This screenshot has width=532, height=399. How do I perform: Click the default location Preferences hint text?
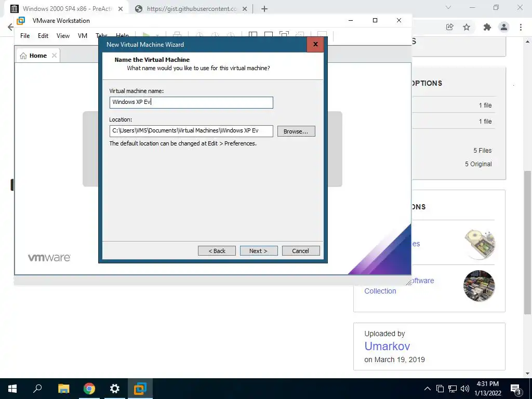183,143
